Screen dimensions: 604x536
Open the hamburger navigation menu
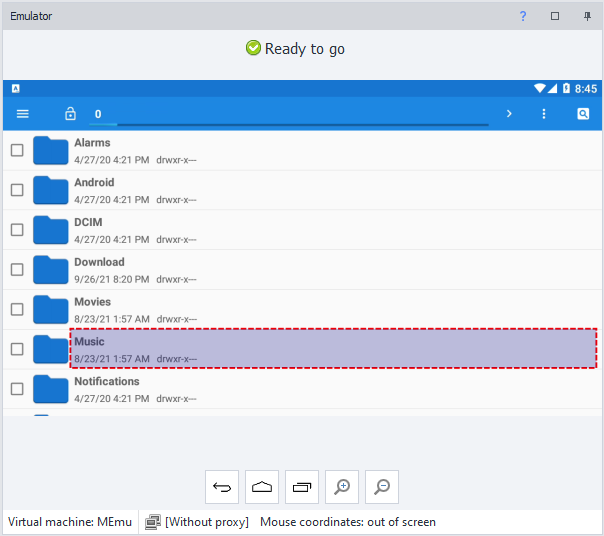tap(23, 114)
